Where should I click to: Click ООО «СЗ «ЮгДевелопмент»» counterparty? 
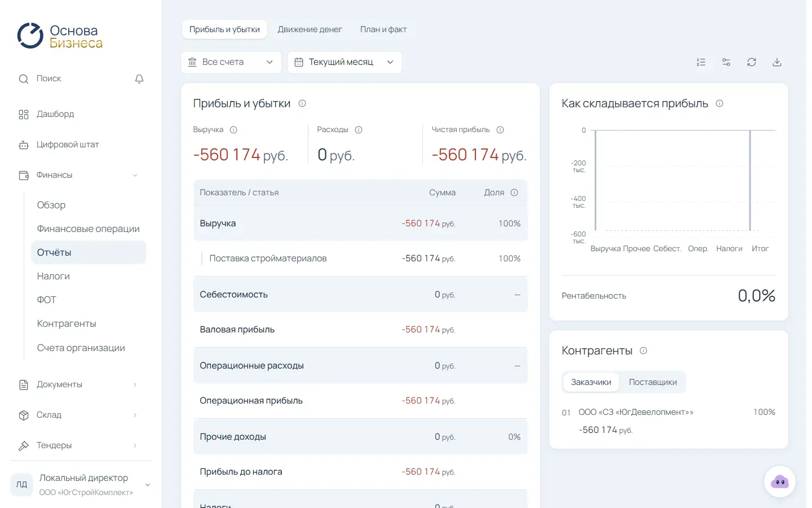point(636,412)
